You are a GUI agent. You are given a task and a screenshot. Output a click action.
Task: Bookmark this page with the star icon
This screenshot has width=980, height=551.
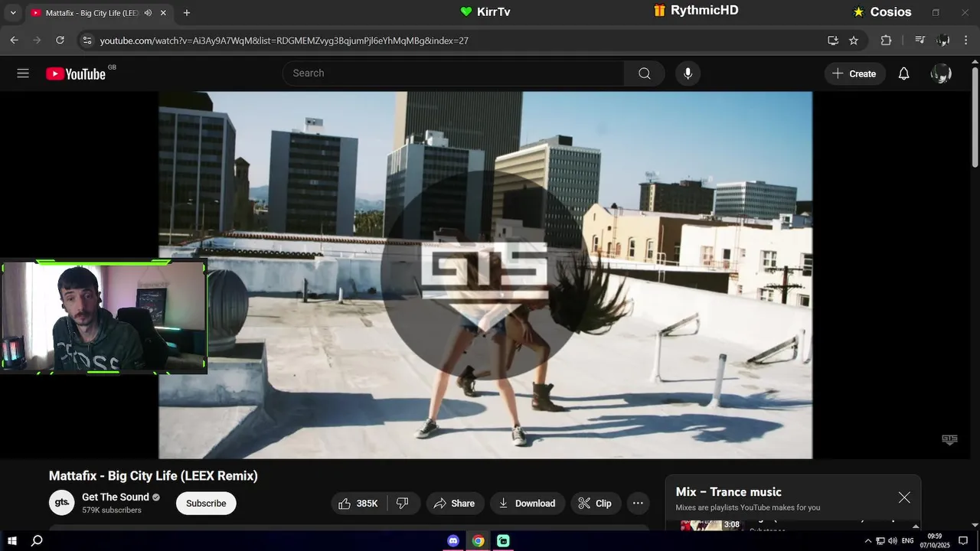coord(854,40)
